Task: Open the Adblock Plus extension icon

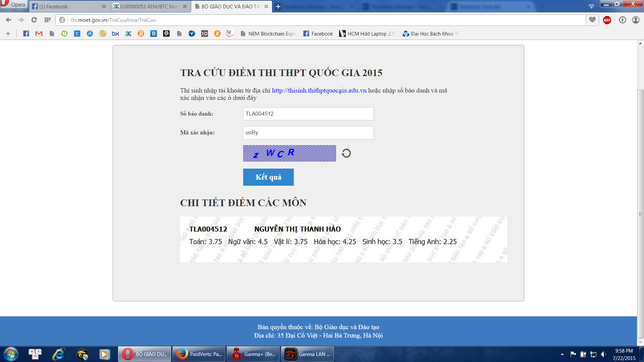Action: (x=607, y=20)
